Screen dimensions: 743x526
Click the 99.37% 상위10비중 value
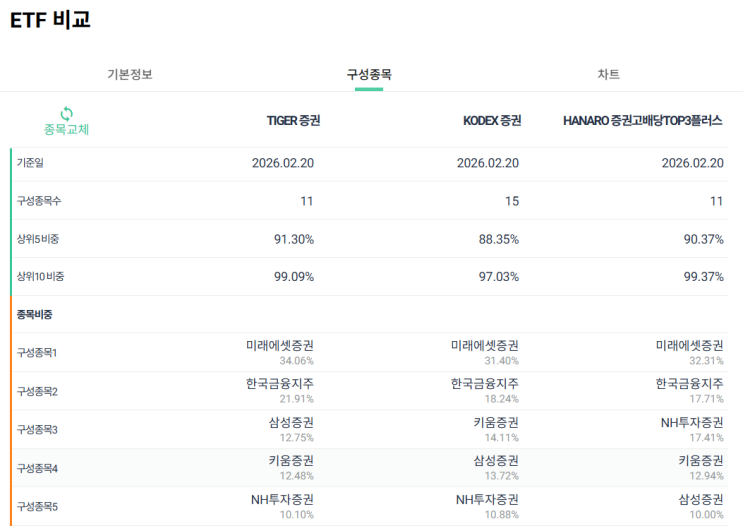[x=704, y=277]
